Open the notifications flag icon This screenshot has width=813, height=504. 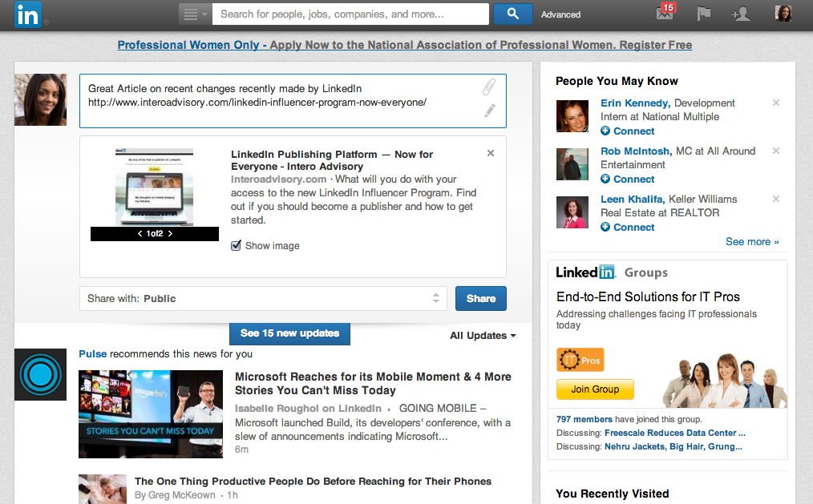tap(704, 14)
